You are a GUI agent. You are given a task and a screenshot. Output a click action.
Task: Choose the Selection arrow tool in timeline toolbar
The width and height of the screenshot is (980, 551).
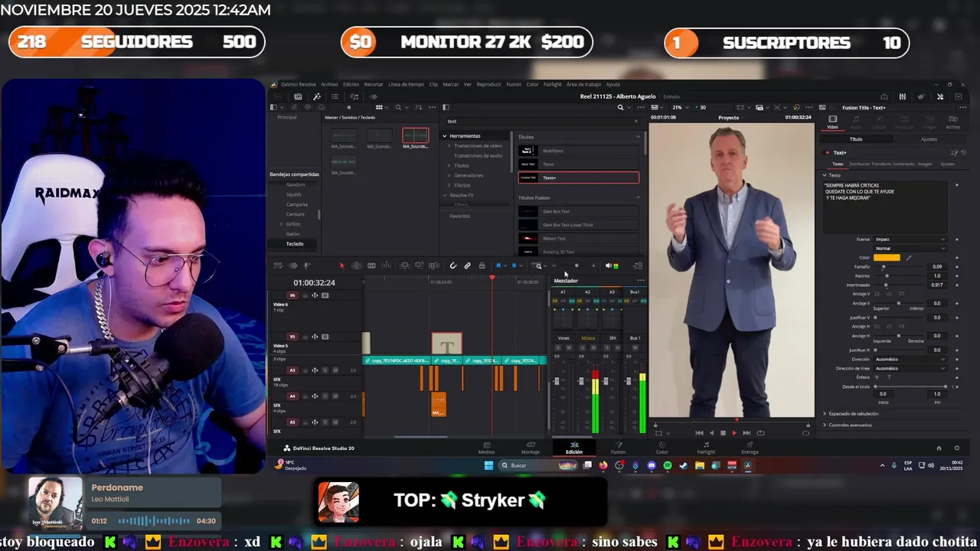(x=342, y=266)
